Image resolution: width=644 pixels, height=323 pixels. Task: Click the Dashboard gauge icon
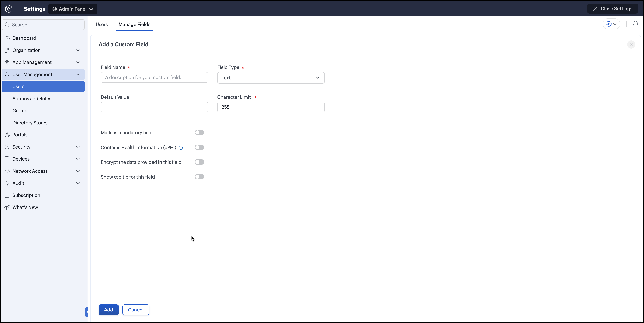(7, 38)
